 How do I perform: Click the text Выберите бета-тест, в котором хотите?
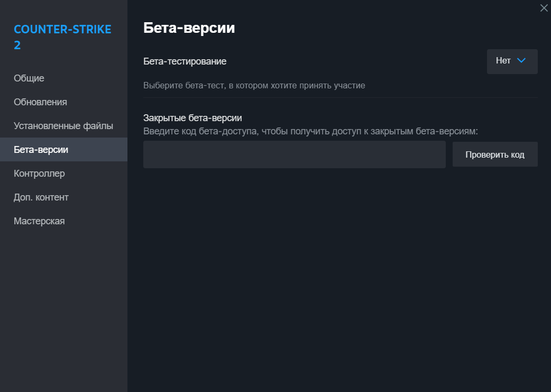220,85
